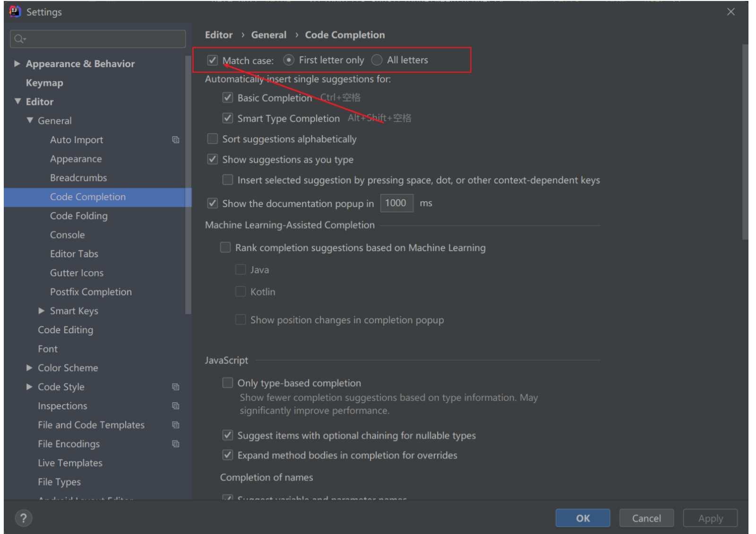The height and width of the screenshot is (534, 756).
Task: Uncheck Smart Type Completion auto-insert
Action: tap(228, 118)
